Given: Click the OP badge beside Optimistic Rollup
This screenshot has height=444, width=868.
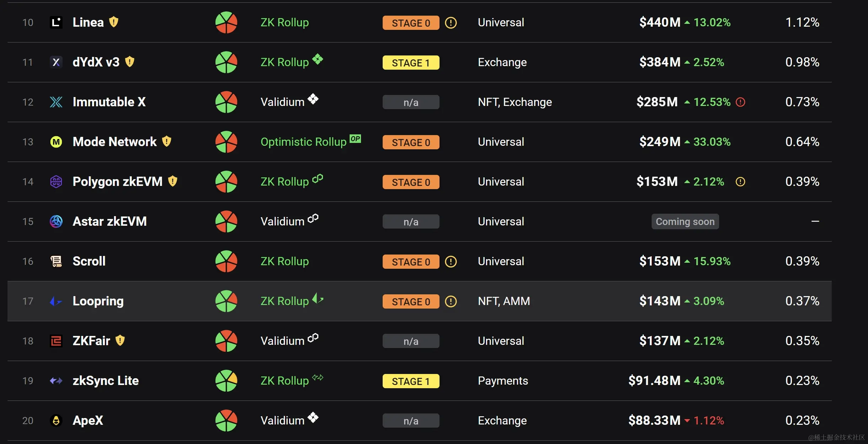Looking at the screenshot, I should point(355,139).
